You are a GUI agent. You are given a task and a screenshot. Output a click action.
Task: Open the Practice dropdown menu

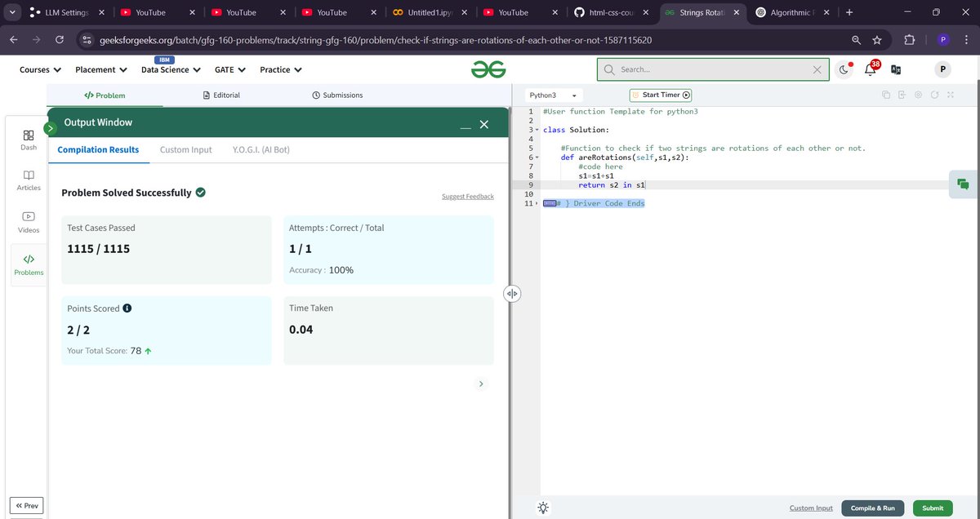(280, 70)
